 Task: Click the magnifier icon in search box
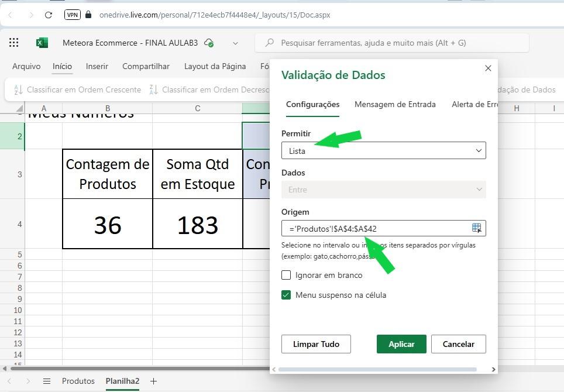point(269,43)
